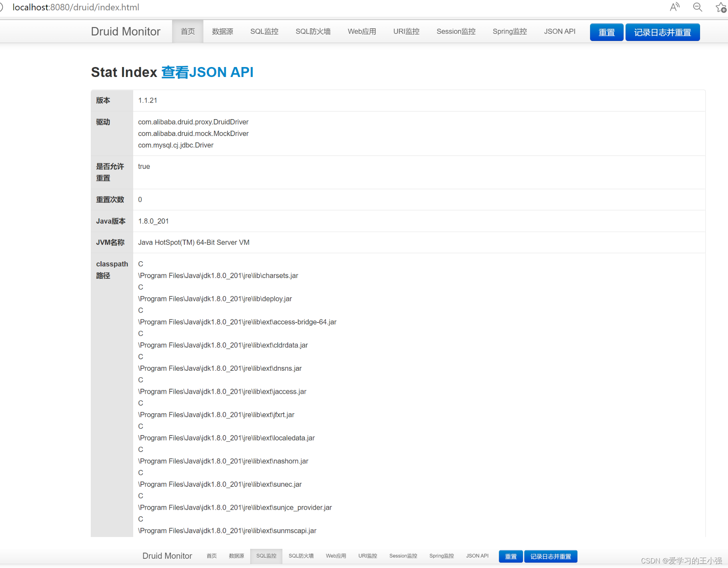The image size is (728, 568).
Task: Click the sunec.jar classpath entry
Action: pos(220,484)
